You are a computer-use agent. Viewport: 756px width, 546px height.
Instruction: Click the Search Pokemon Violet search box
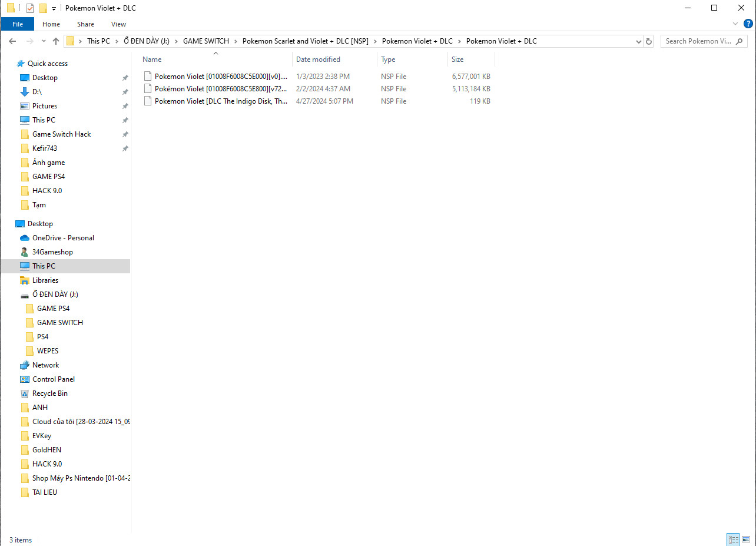coord(704,41)
